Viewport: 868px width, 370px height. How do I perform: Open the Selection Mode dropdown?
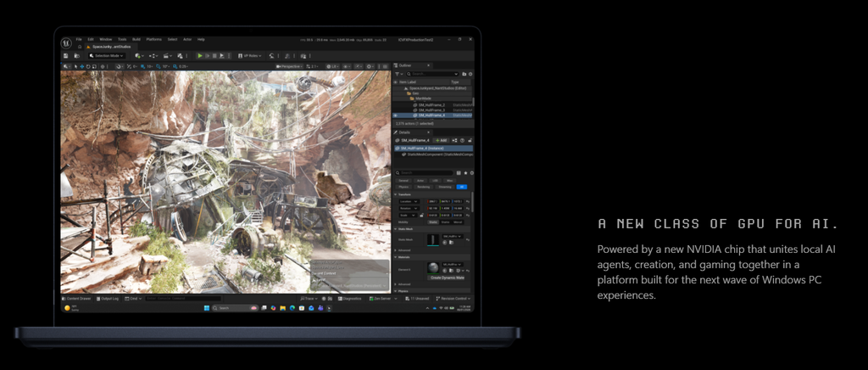[x=106, y=56]
